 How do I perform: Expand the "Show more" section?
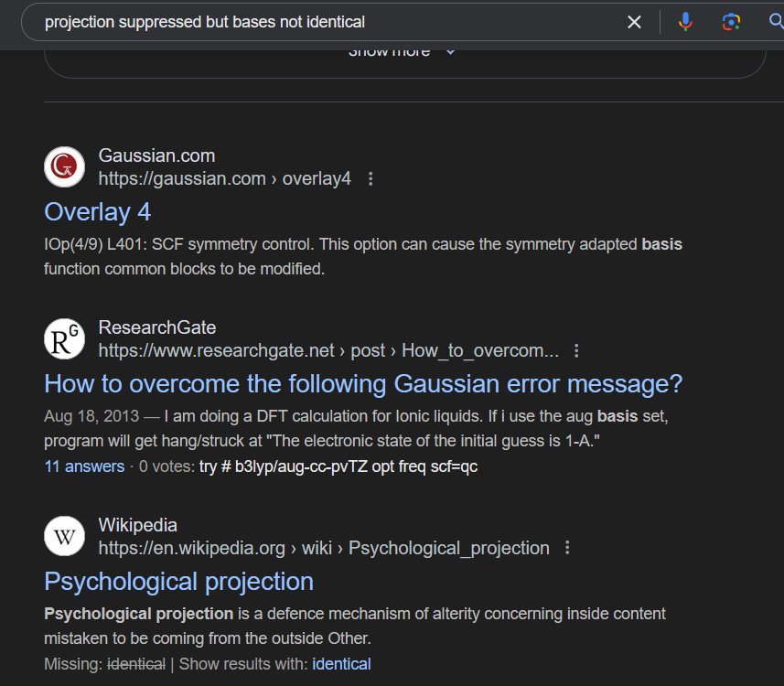point(403,52)
